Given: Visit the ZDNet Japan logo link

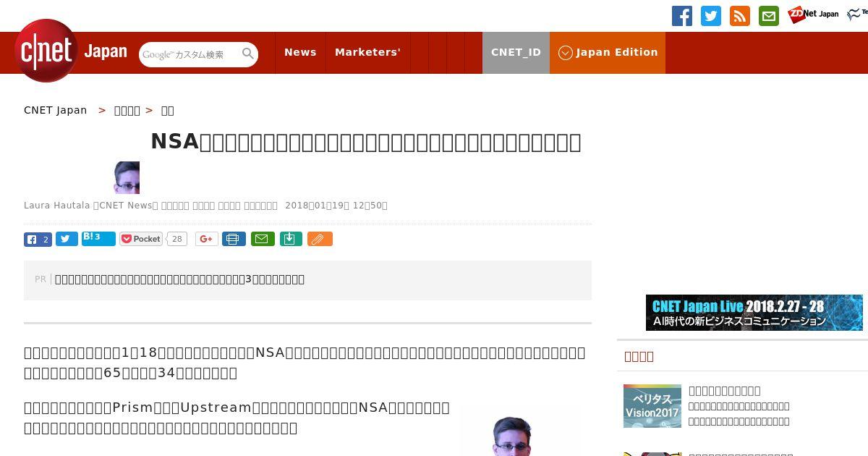Looking at the screenshot, I should click(813, 14).
